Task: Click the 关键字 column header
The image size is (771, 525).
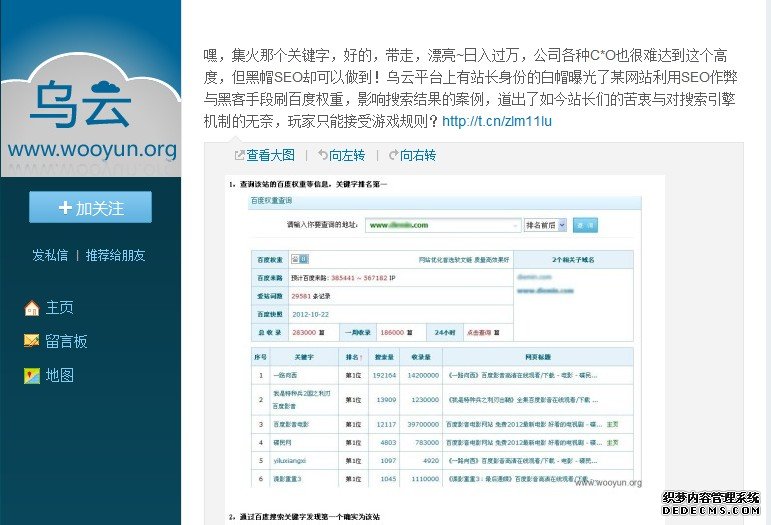Action: (x=304, y=357)
